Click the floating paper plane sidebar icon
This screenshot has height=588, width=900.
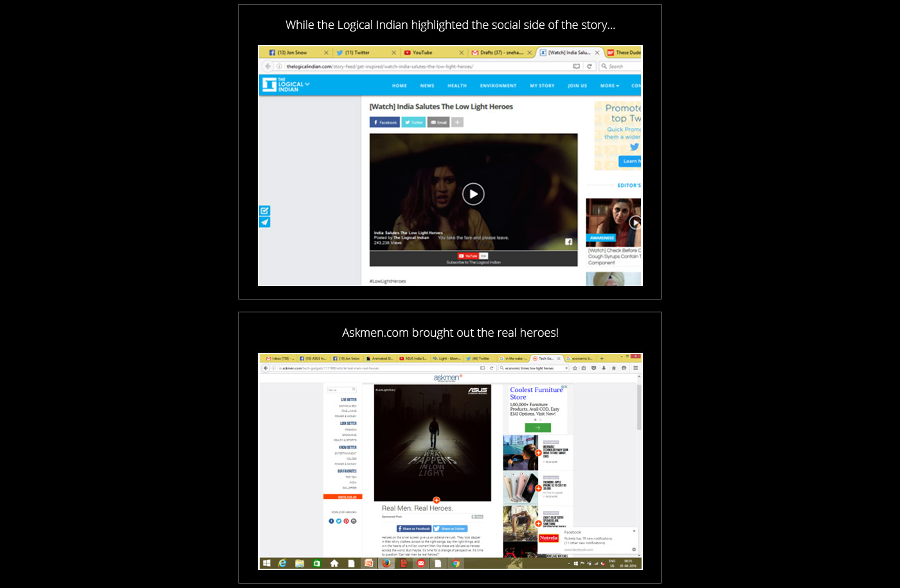click(x=265, y=222)
